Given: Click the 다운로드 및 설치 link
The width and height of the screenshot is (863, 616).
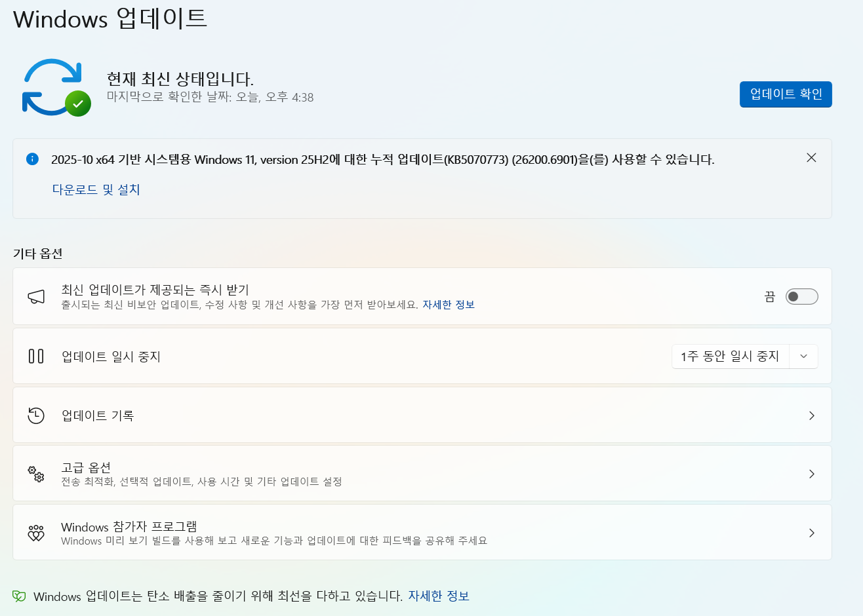Looking at the screenshot, I should 96,189.
